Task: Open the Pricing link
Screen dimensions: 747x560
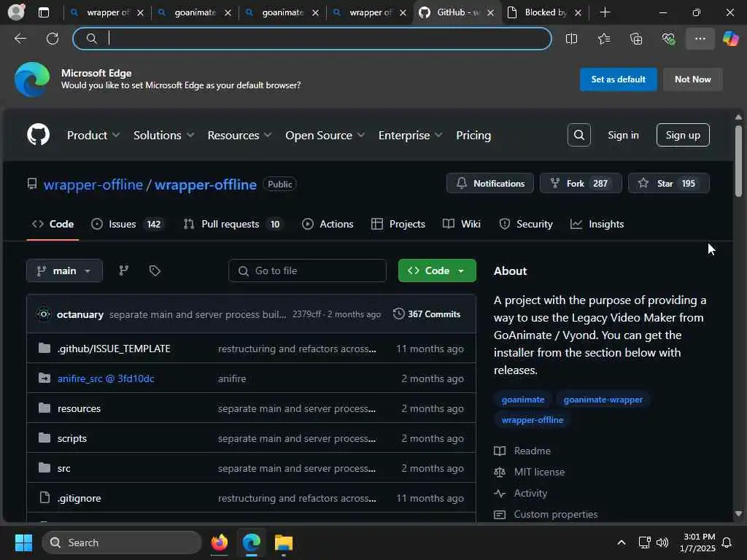Action: (473, 135)
